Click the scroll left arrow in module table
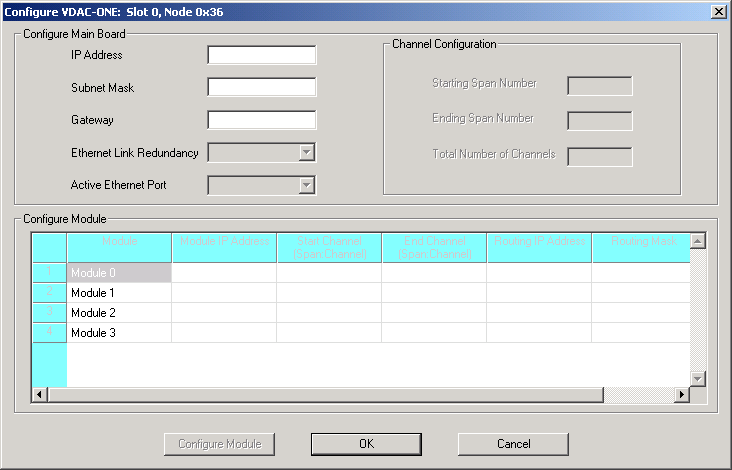 40,395
